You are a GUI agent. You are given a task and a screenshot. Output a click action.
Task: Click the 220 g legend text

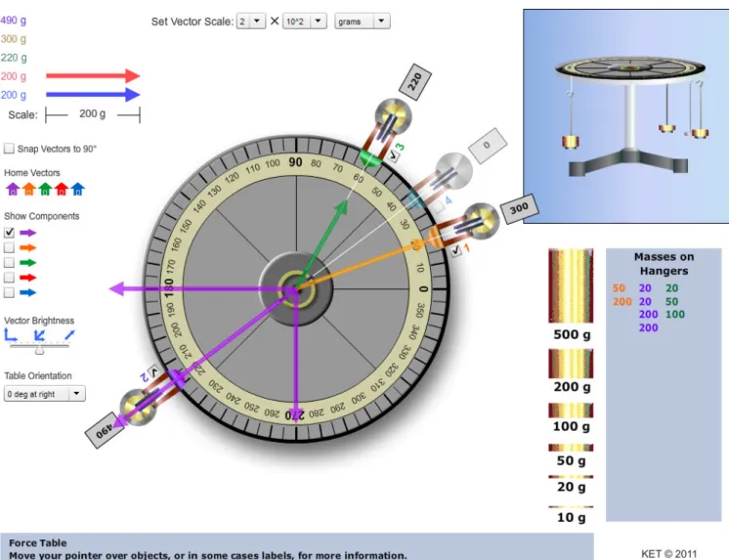pos(14,58)
